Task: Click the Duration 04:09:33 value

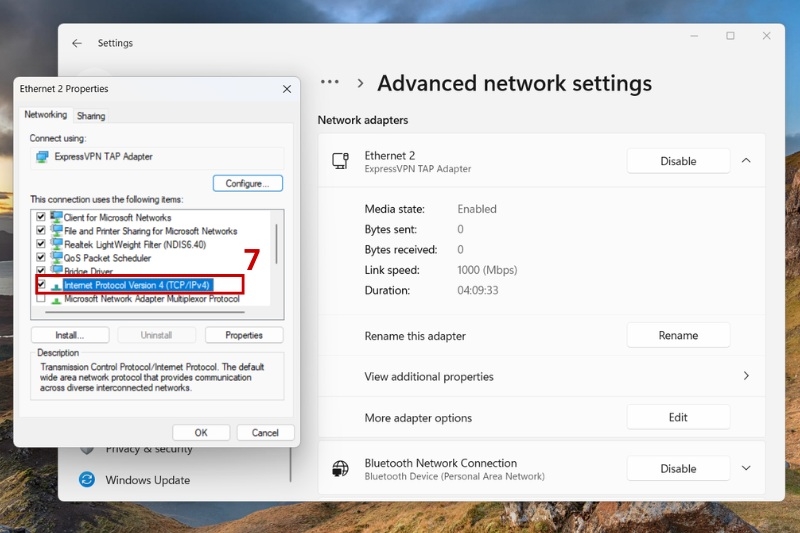Action: [x=478, y=290]
